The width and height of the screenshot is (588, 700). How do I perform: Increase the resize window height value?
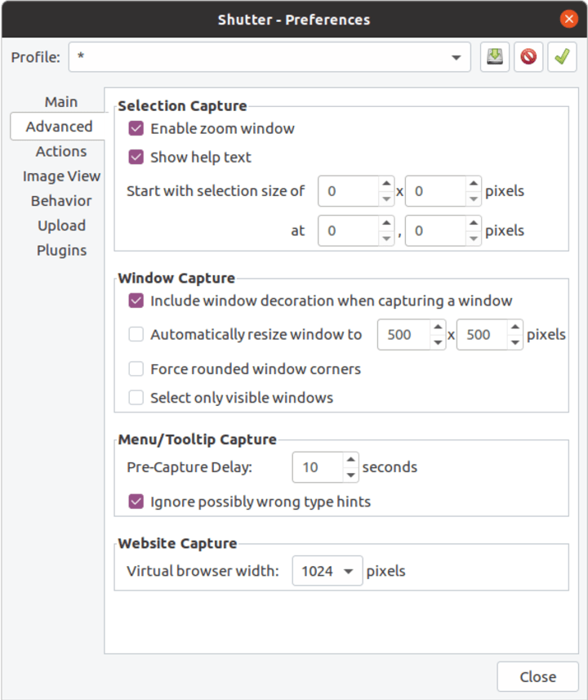514,328
